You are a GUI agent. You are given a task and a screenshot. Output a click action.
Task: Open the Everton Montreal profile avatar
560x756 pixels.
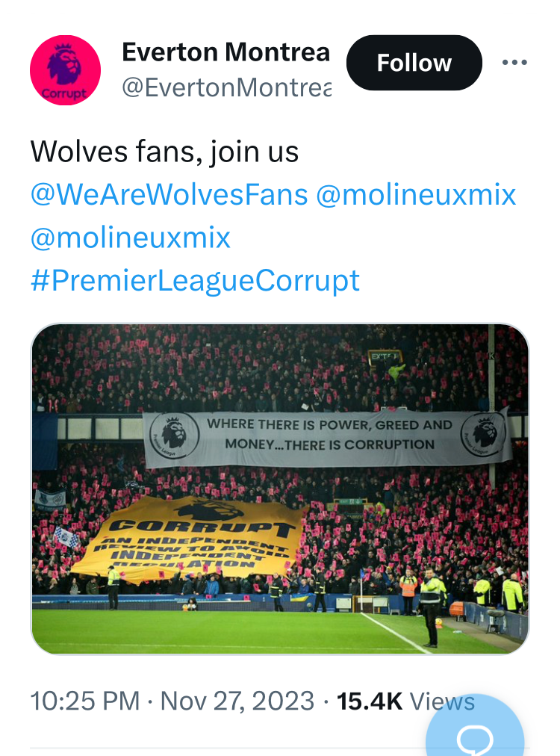(x=65, y=70)
